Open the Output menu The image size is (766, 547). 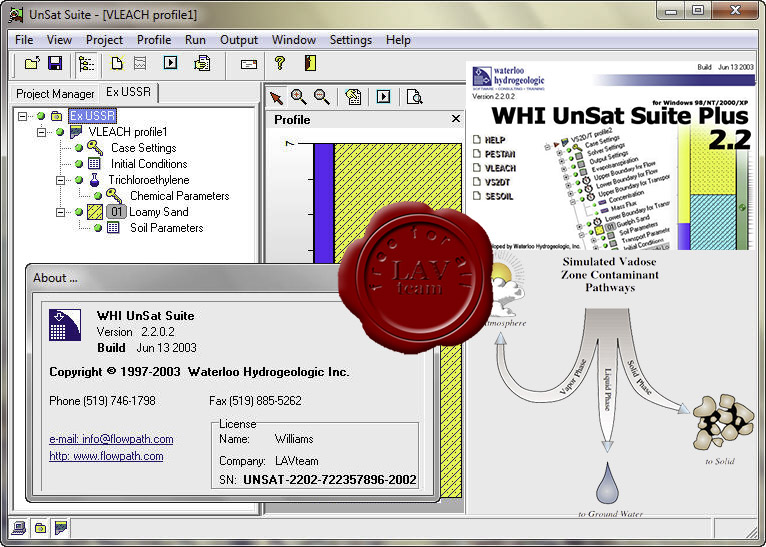tap(238, 40)
